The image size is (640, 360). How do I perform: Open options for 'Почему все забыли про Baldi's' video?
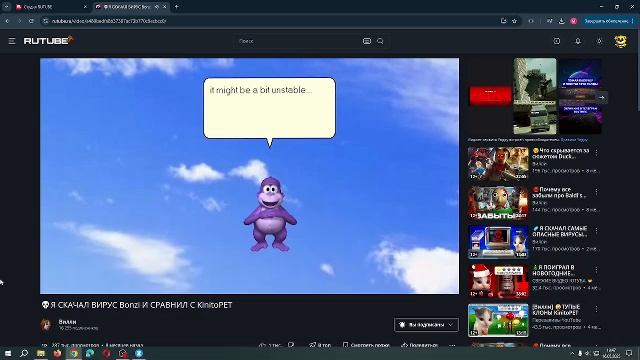click(596, 191)
